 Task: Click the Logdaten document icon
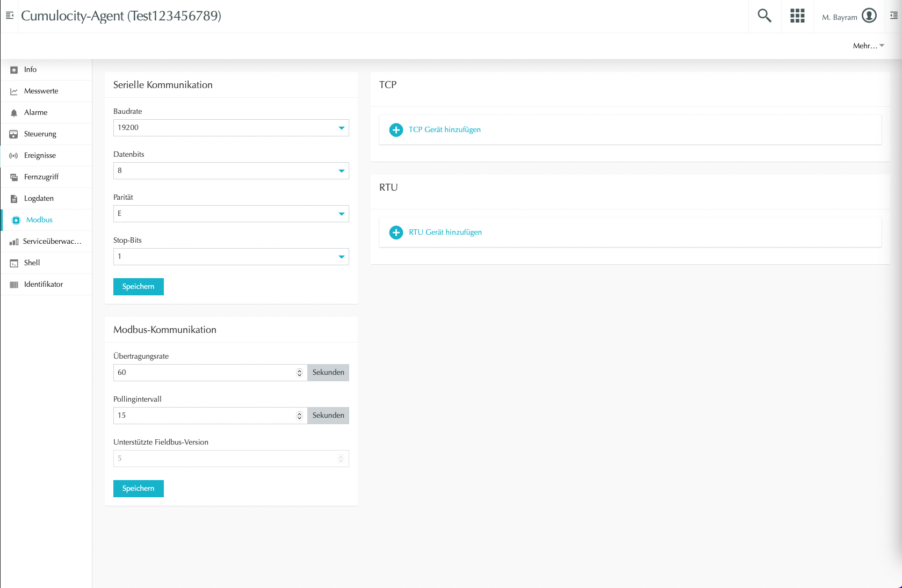[x=14, y=199]
